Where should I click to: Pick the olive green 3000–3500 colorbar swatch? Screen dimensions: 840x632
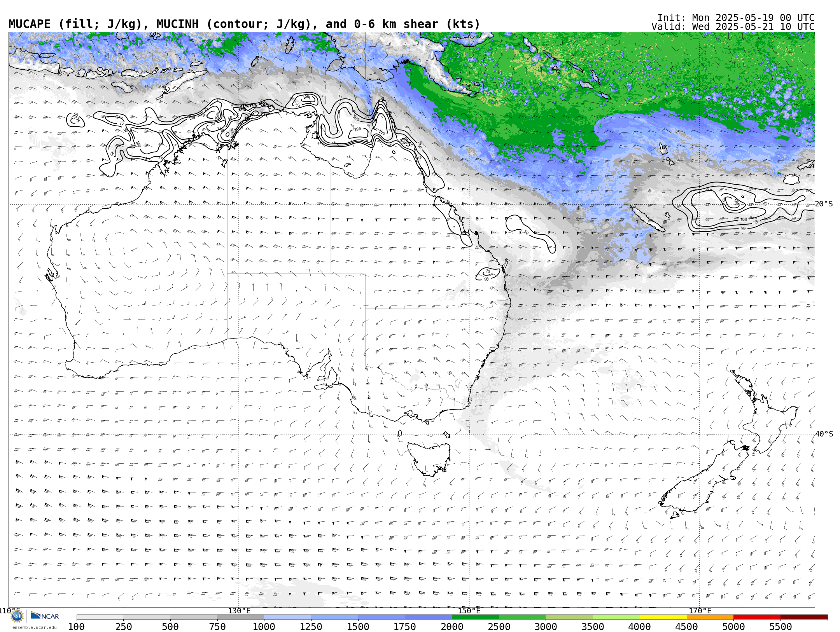[x=569, y=617]
